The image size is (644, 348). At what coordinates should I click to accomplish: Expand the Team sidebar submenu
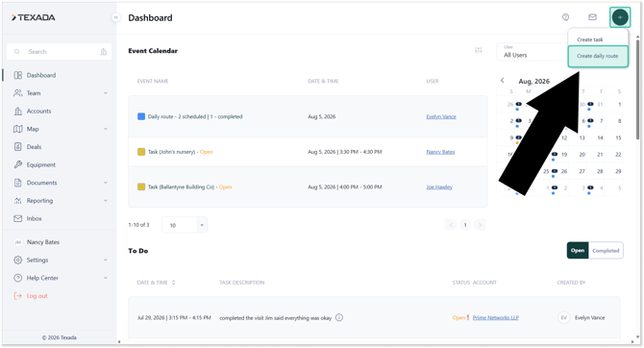106,93
